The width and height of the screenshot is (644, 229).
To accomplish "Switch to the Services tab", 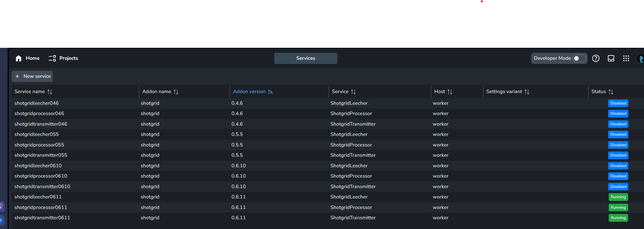I will click(306, 58).
